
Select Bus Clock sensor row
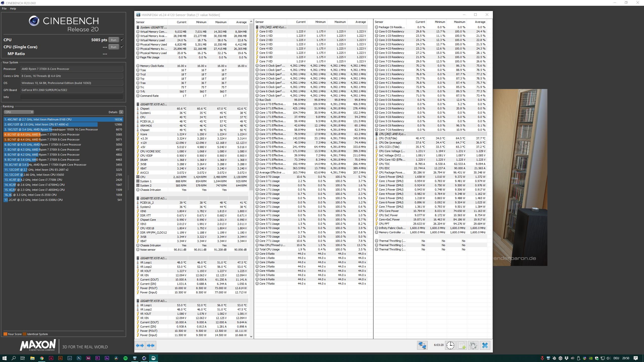click(311, 100)
